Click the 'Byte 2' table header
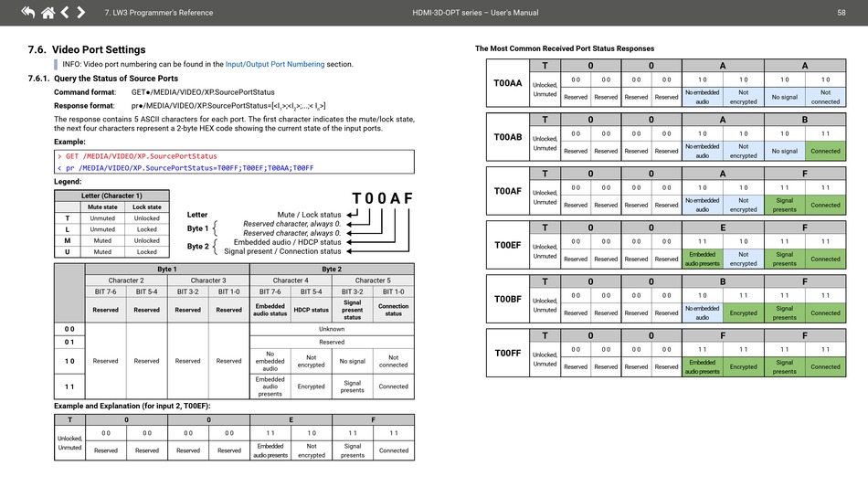Image resolution: width=868 pixels, height=487 pixels. [332, 269]
